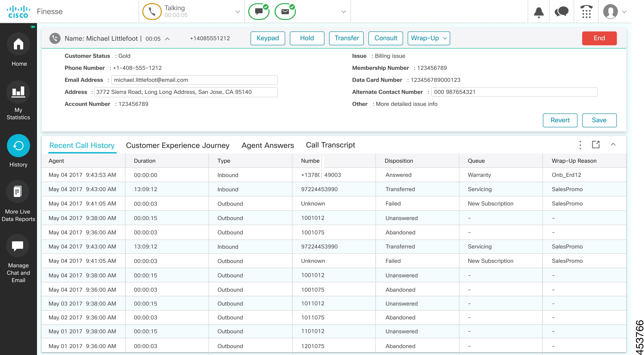Click the Email Address input field
644x355 pixels.
(194, 80)
